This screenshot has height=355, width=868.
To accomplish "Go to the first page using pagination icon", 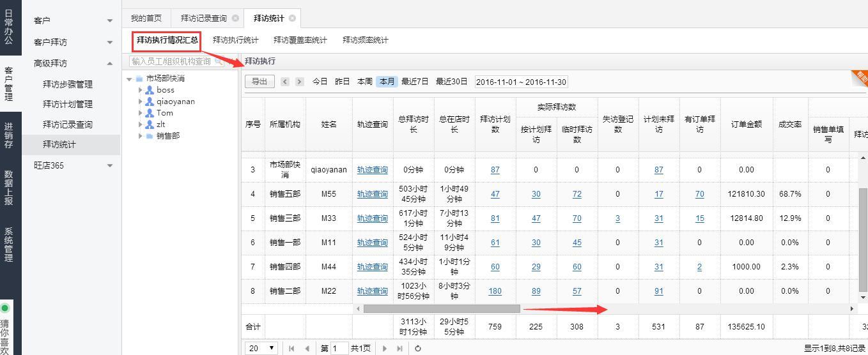I will (x=291, y=349).
